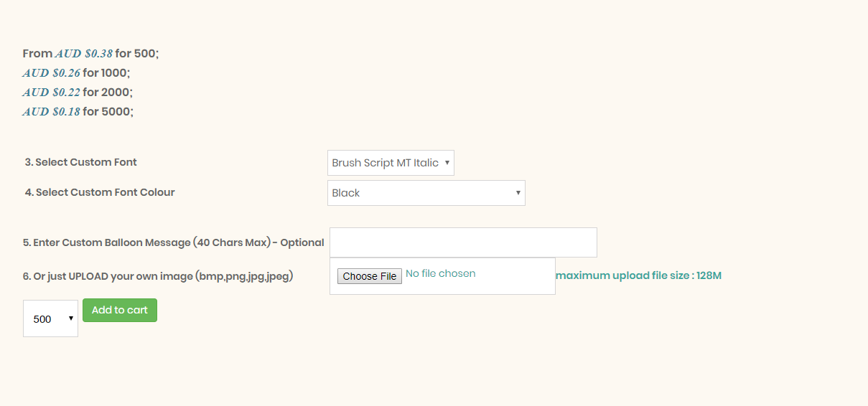The image size is (868, 406).
Task: Focus the Custom Balloon Message text field
Action: tap(463, 242)
